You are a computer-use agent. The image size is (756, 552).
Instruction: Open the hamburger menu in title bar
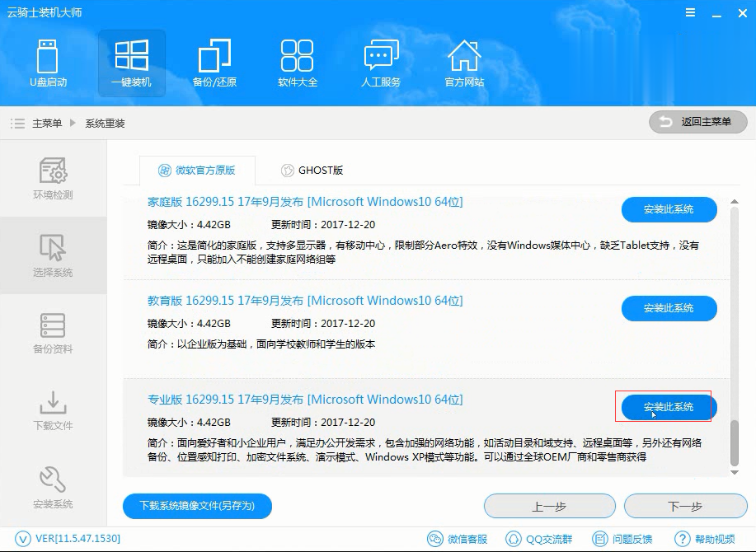[690, 13]
